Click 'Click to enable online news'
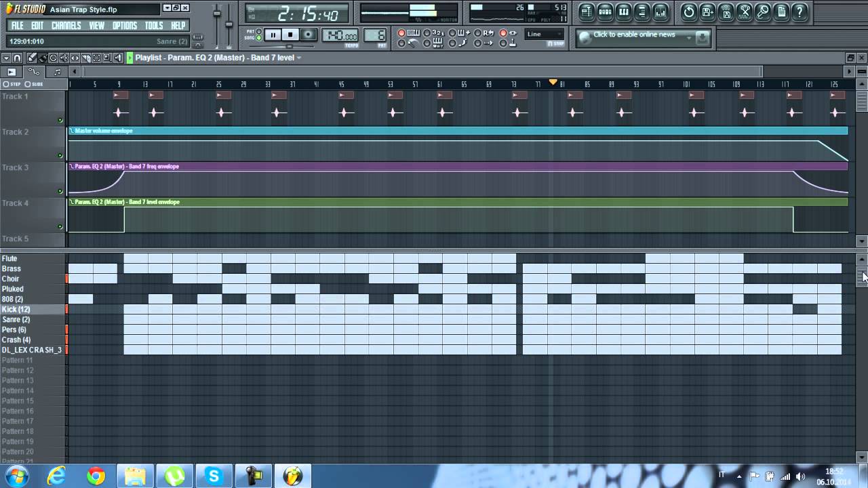 pyautogui.click(x=634, y=35)
